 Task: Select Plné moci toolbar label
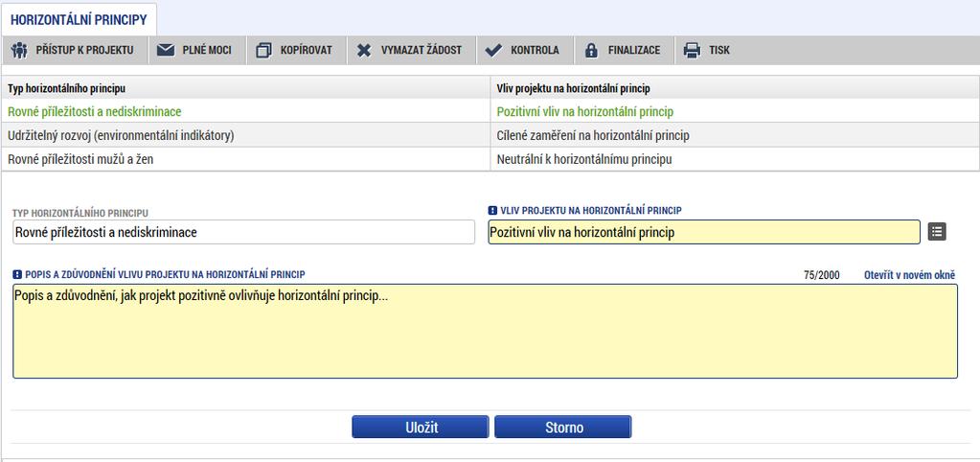tap(207, 51)
